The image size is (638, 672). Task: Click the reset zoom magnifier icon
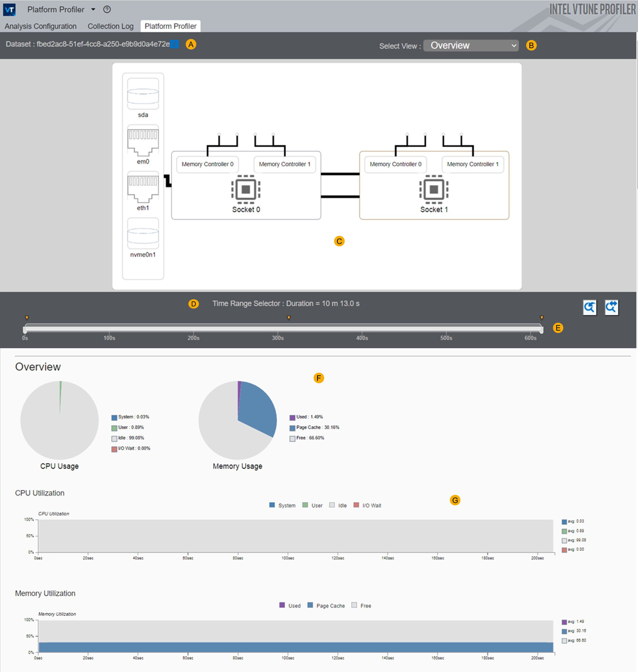click(611, 308)
